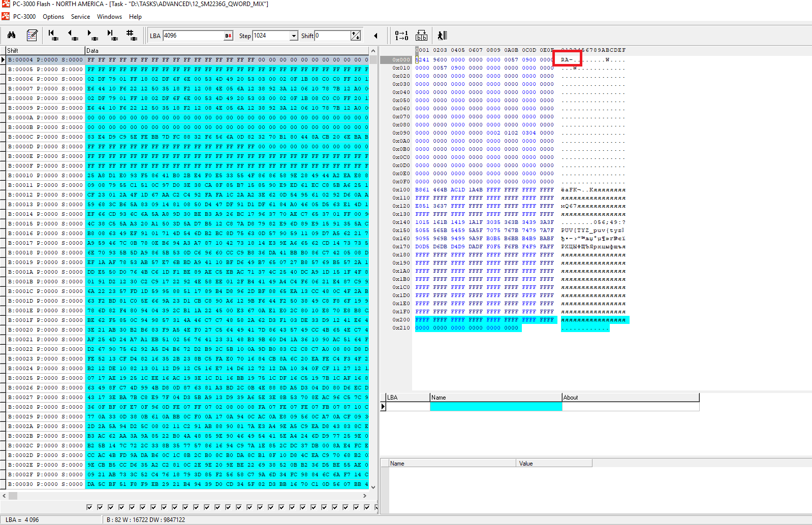Click the go button inside the LBA field
The width and height of the screenshot is (812, 525).
228,36
